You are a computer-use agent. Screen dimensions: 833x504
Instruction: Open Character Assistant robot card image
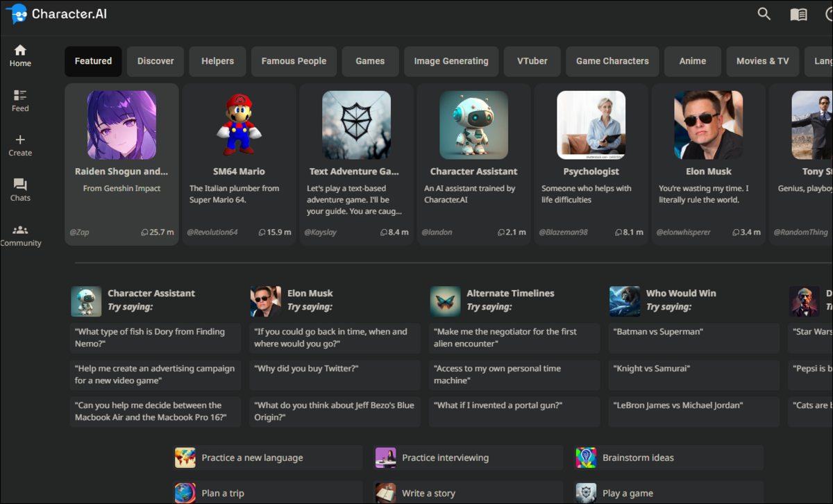coord(474,125)
